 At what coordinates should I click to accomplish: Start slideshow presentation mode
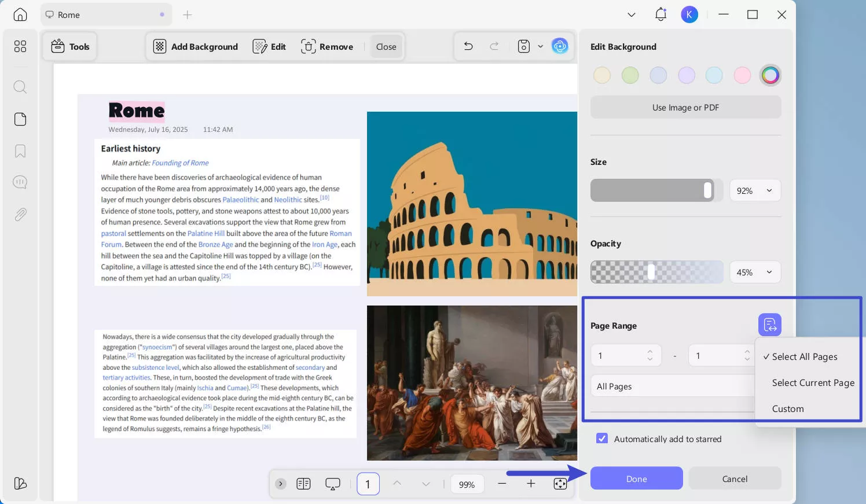pyautogui.click(x=333, y=484)
